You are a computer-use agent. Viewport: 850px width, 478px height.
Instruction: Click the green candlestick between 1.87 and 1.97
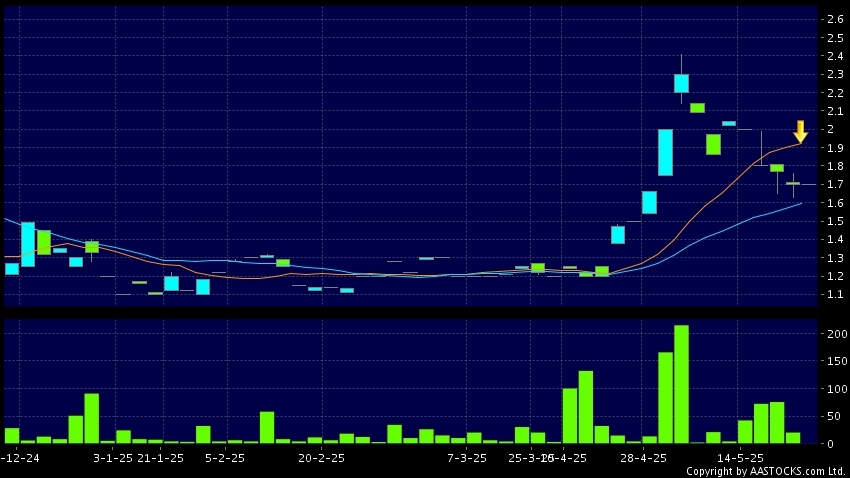click(x=713, y=144)
